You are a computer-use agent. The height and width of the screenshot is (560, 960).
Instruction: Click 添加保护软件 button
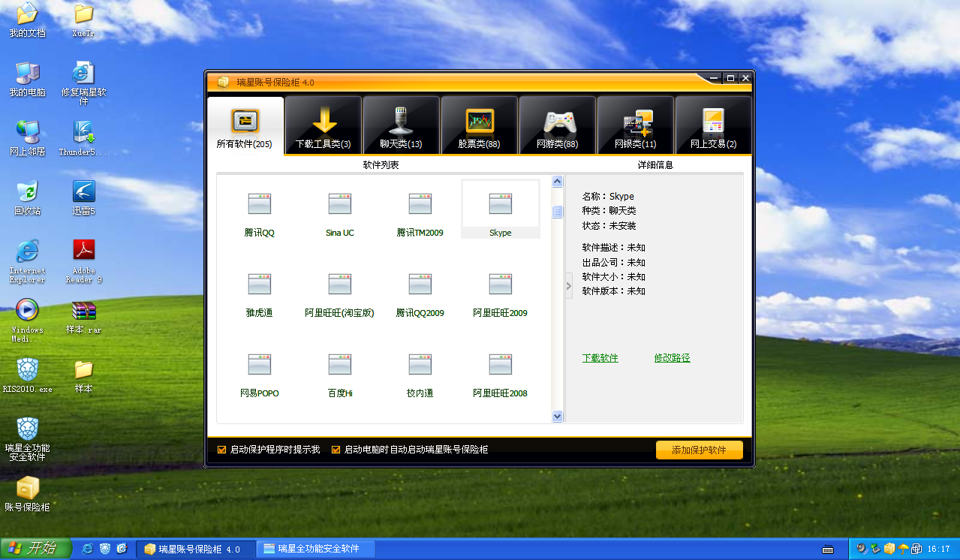(699, 450)
